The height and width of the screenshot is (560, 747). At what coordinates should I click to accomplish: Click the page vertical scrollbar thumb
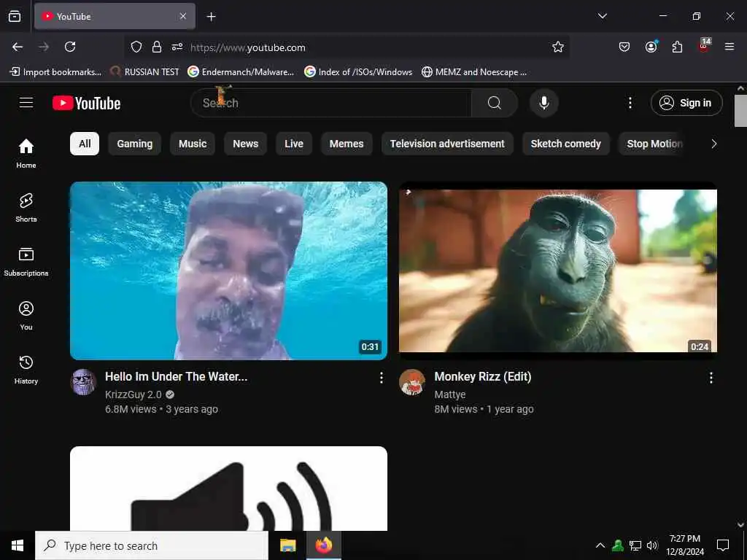740,111
